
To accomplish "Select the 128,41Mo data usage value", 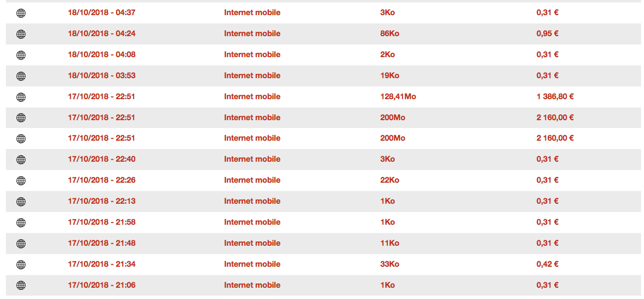I will [398, 97].
